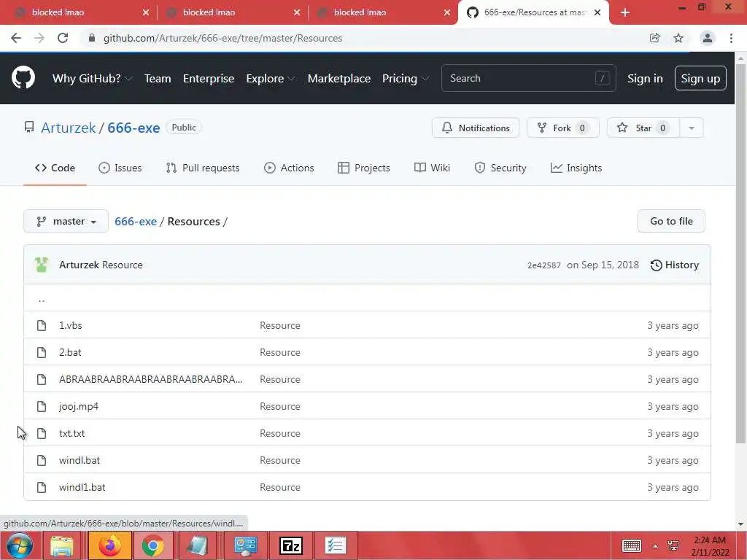
Task: Expand the Explore menu
Action: coord(270,78)
